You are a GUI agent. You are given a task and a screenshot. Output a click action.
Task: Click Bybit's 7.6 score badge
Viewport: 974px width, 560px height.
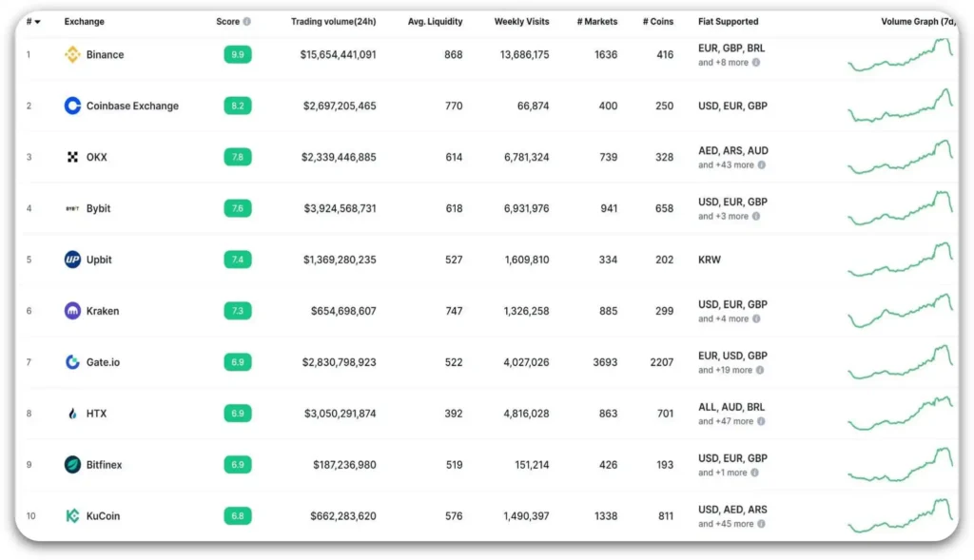(238, 208)
